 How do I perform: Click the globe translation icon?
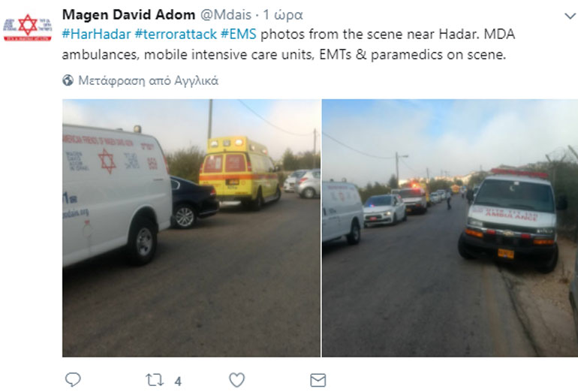pos(68,80)
